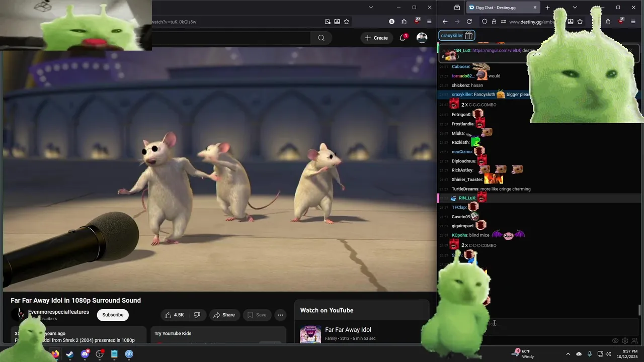Image resolution: width=644 pixels, height=362 pixels.
Task: Open qBittorrent from the taskbar
Action: tap(129, 354)
